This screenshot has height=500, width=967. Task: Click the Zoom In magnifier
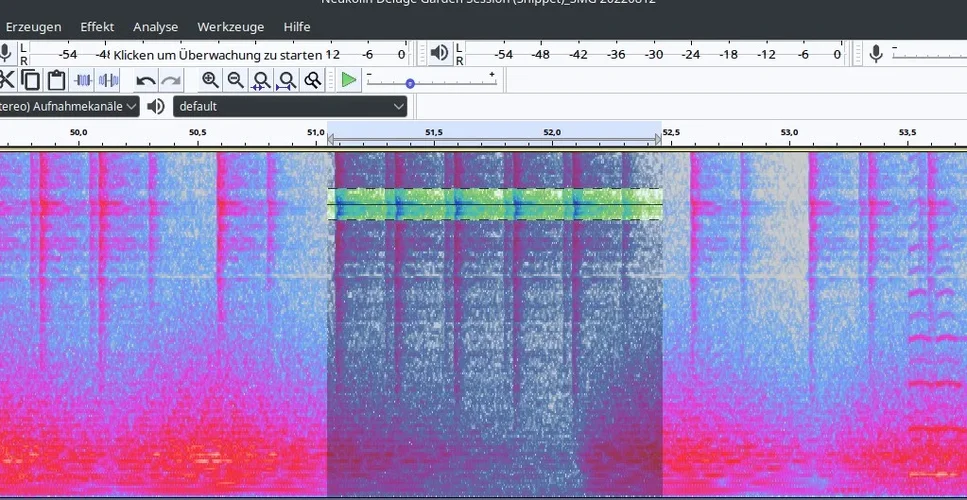pyautogui.click(x=210, y=80)
